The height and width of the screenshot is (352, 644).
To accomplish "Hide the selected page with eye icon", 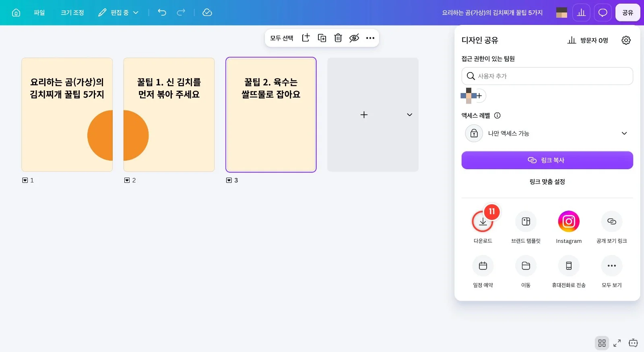I will 354,38.
